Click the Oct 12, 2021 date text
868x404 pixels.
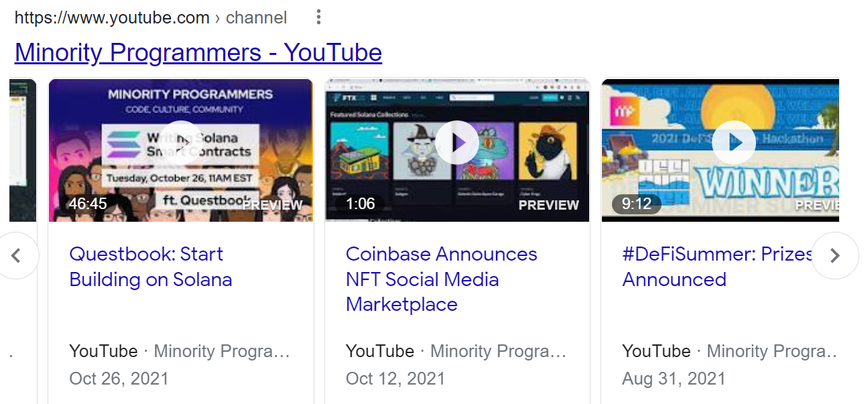[x=395, y=379]
